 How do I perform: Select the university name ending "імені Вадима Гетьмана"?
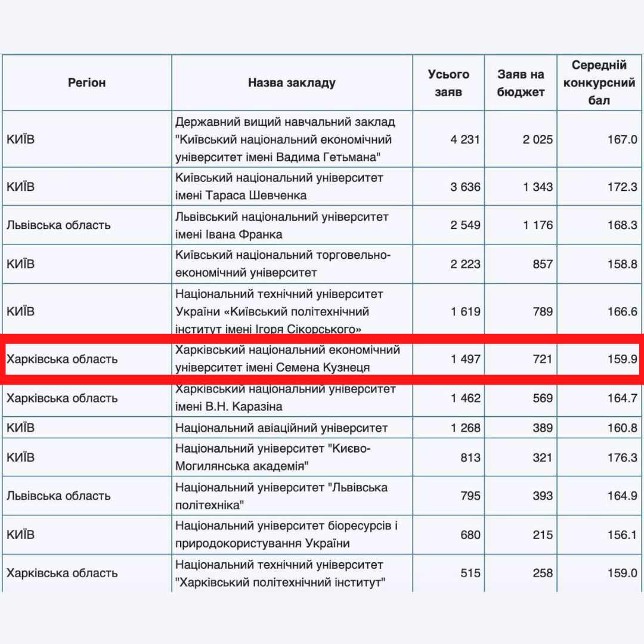click(285, 139)
